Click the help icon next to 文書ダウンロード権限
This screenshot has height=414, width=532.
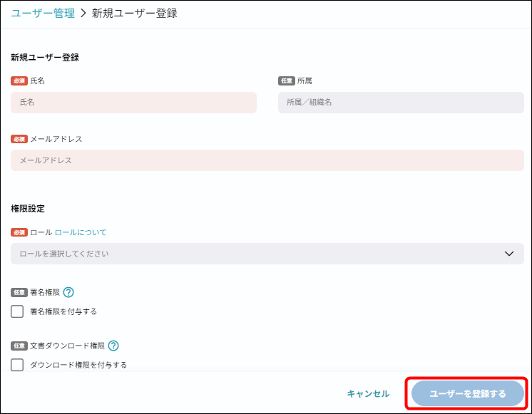point(113,346)
